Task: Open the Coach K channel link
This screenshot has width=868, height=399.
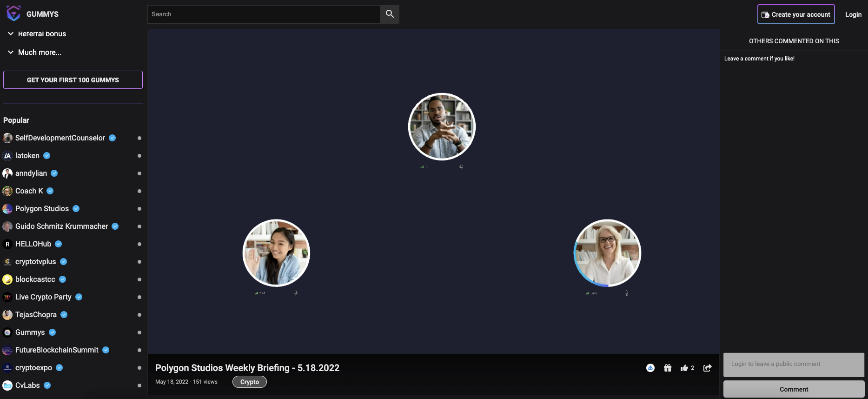Action: tap(29, 191)
